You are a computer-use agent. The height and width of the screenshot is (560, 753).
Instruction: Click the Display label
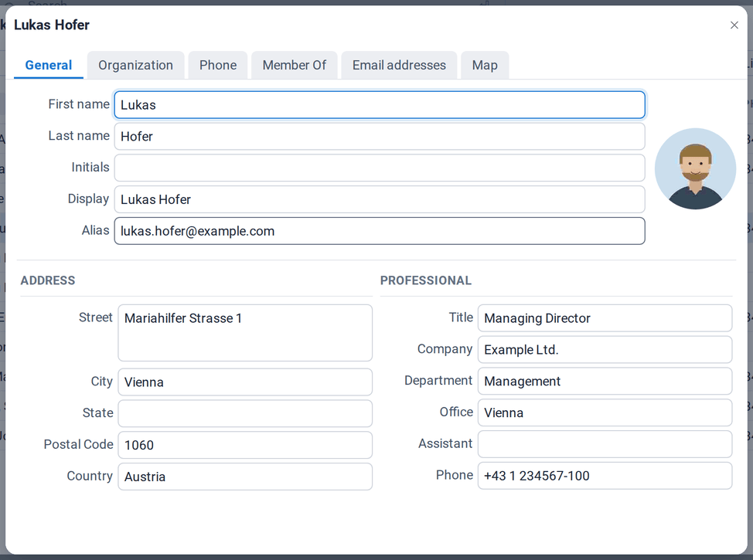click(88, 199)
